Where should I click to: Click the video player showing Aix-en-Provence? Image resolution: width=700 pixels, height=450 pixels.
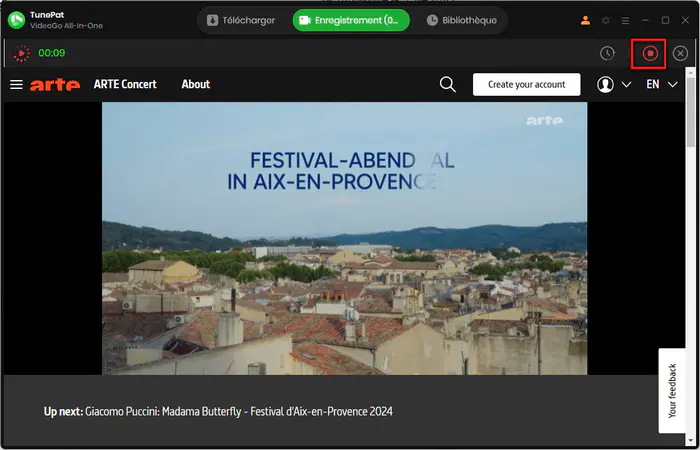point(345,238)
